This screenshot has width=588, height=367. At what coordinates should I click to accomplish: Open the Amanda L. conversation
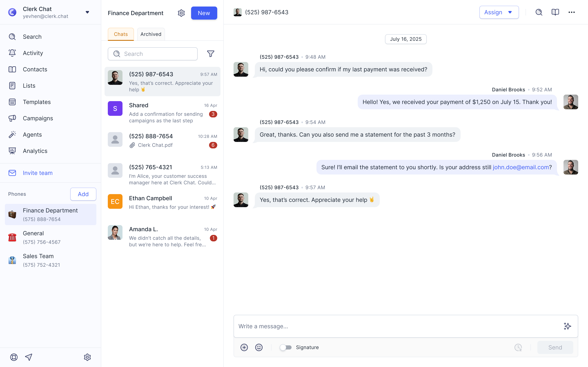pyautogui.click(x=162, y=237)
